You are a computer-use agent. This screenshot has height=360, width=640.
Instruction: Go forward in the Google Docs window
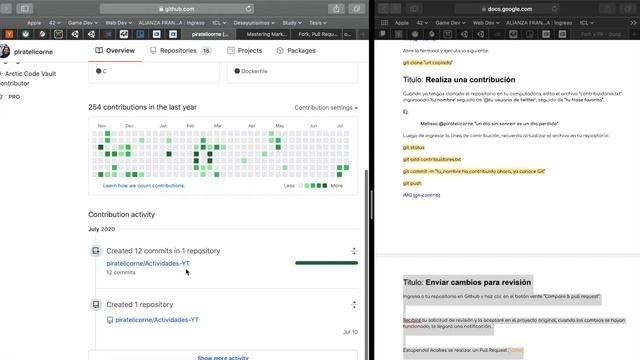[x=396, y=9]
